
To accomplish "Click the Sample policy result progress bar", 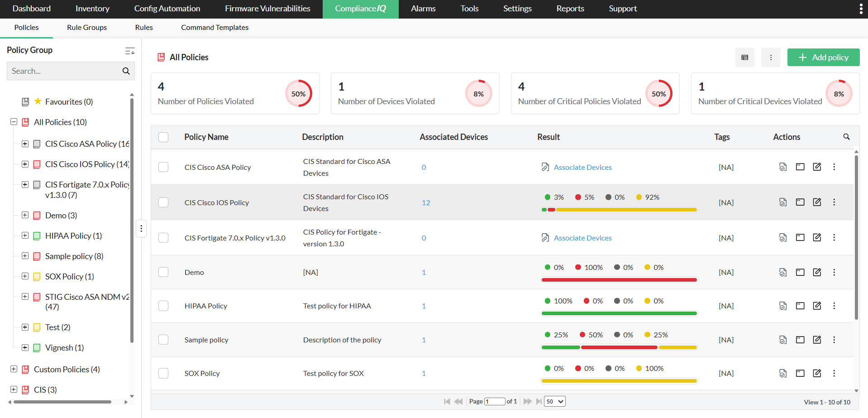I will (x=619, y=347).
